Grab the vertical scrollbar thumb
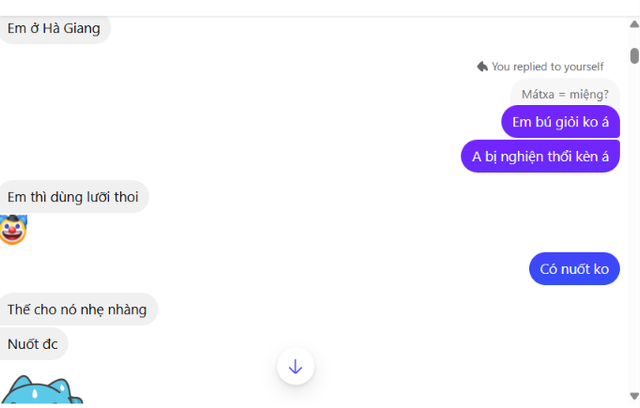 (x=634, y=56)
